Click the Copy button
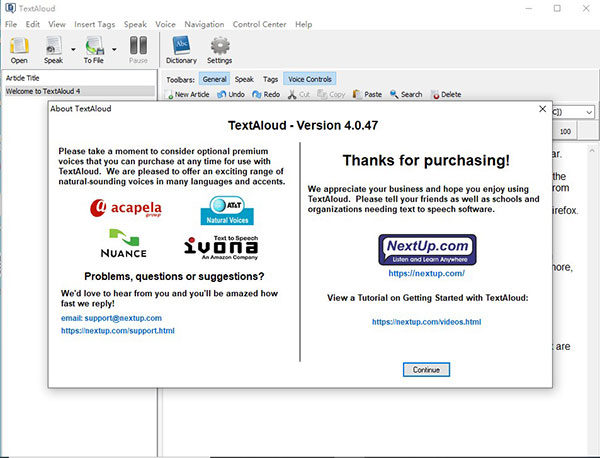This screenshot has width=600, height=458. pyautogui.click(x=331, y=94)
